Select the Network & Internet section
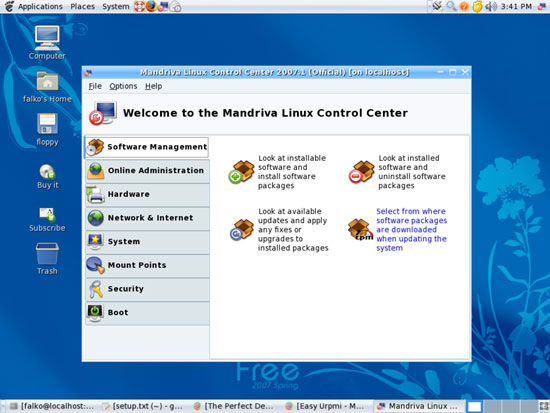550x413 pixels. click(147, 218)
